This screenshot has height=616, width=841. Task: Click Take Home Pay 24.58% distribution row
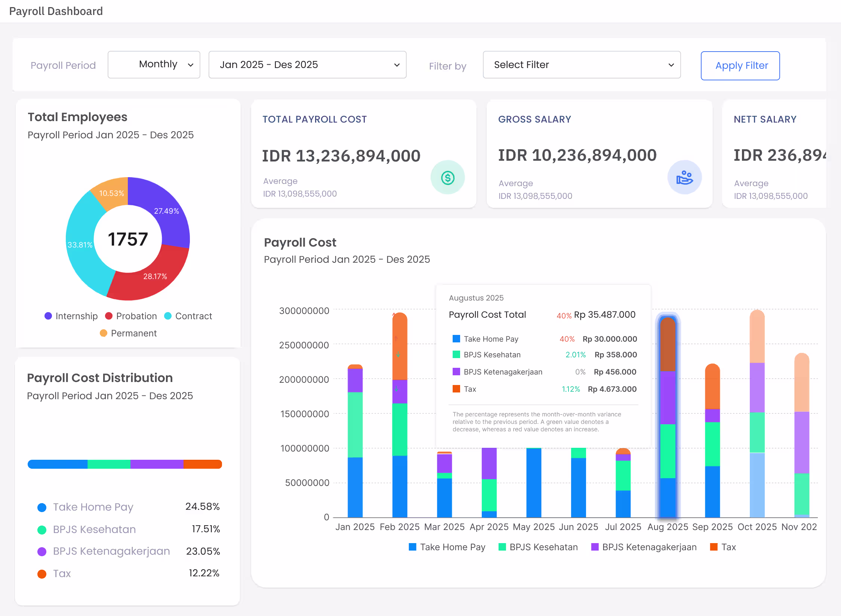point(128,507)
